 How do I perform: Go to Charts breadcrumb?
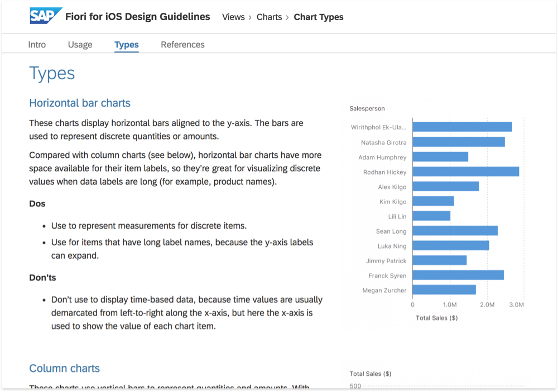[269, 17]
